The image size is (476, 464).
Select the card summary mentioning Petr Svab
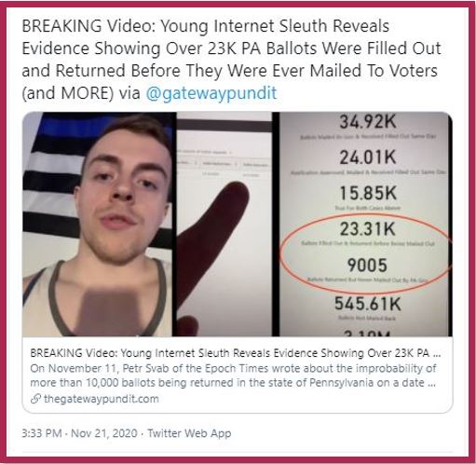[233, 375]
